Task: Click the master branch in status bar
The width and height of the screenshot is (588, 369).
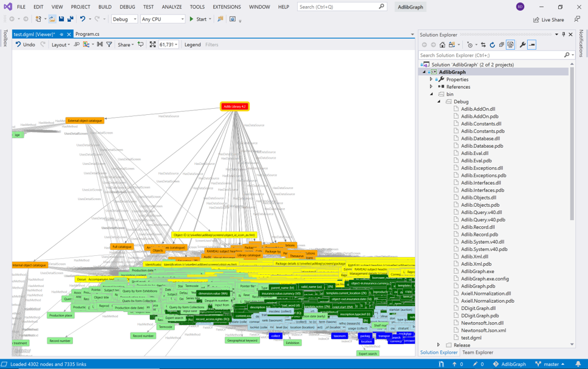Action: tap(550, 364)
